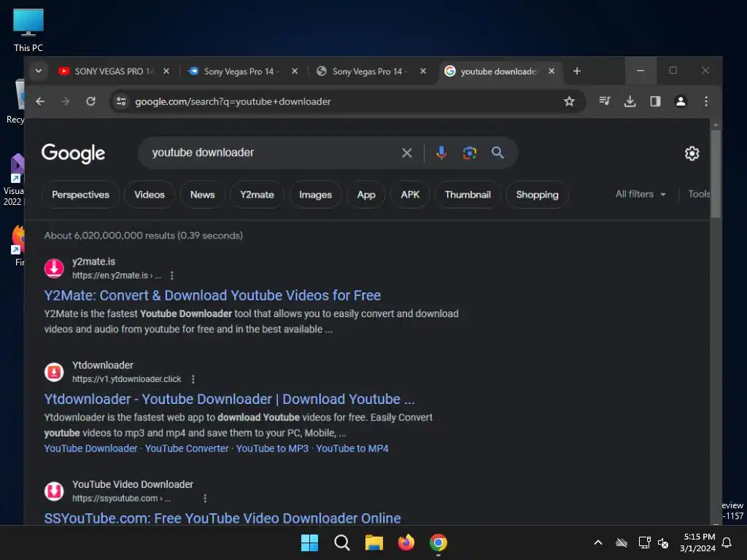
Task: Click the address bar URL
Action: click(233, 101)
